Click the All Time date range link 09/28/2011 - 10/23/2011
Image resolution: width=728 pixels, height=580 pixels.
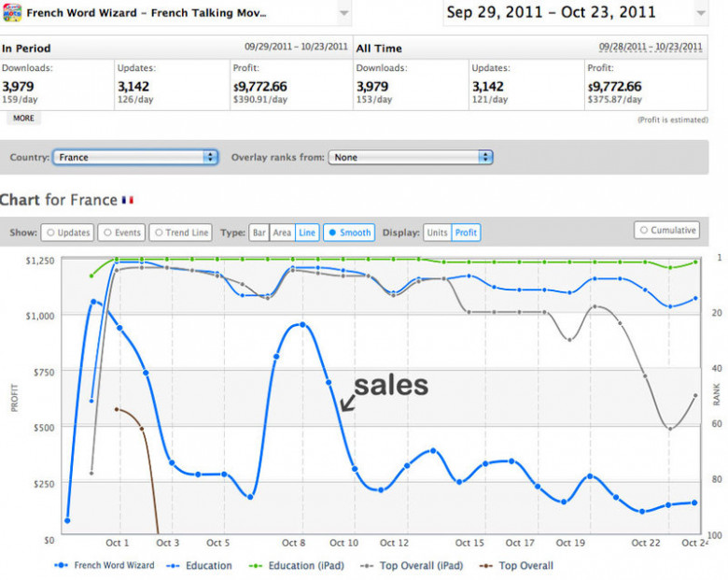coord(651,47)
